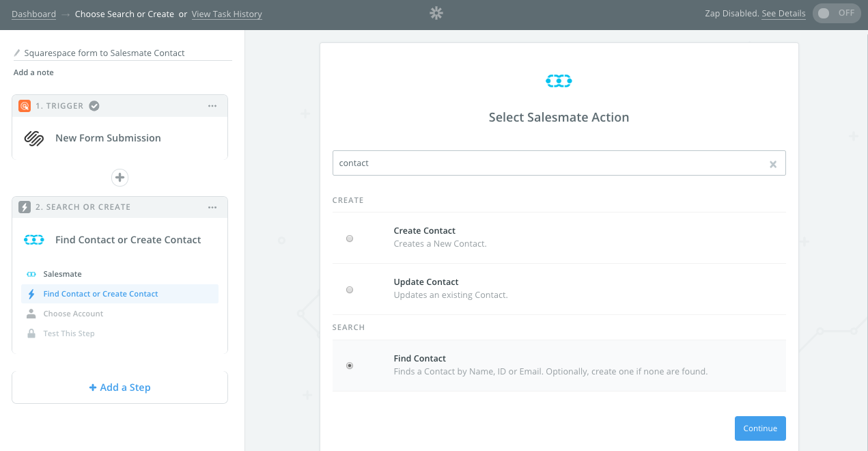Click the orange trigger step icon
The height and width of the screenshot is (451, 868).
(25, 106)
